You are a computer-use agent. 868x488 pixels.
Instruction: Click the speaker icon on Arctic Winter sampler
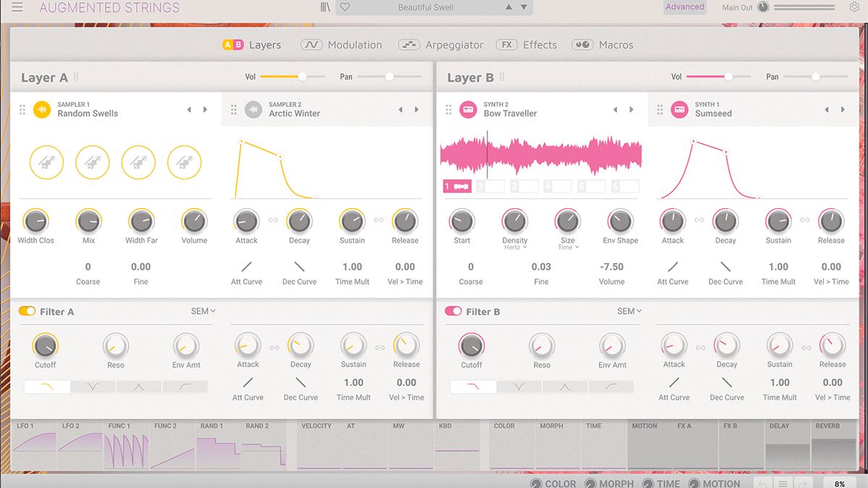253,109
